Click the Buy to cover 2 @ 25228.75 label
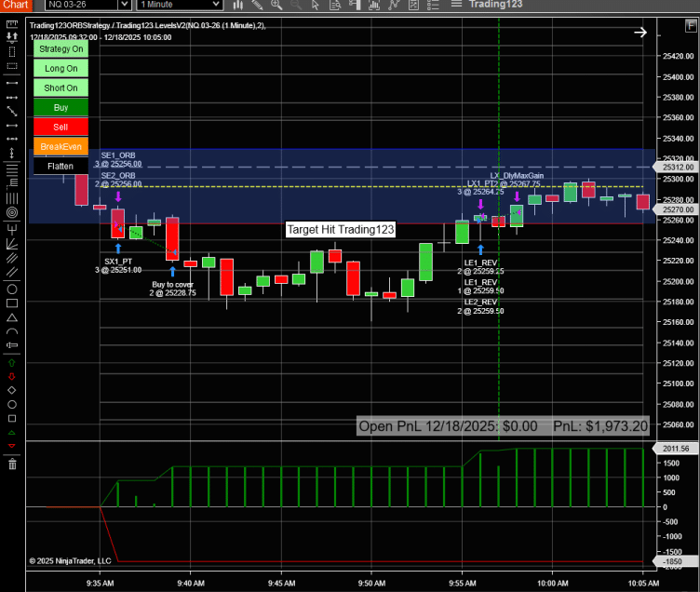The width and height of the screenshot is (700, 592). point(172,289)
